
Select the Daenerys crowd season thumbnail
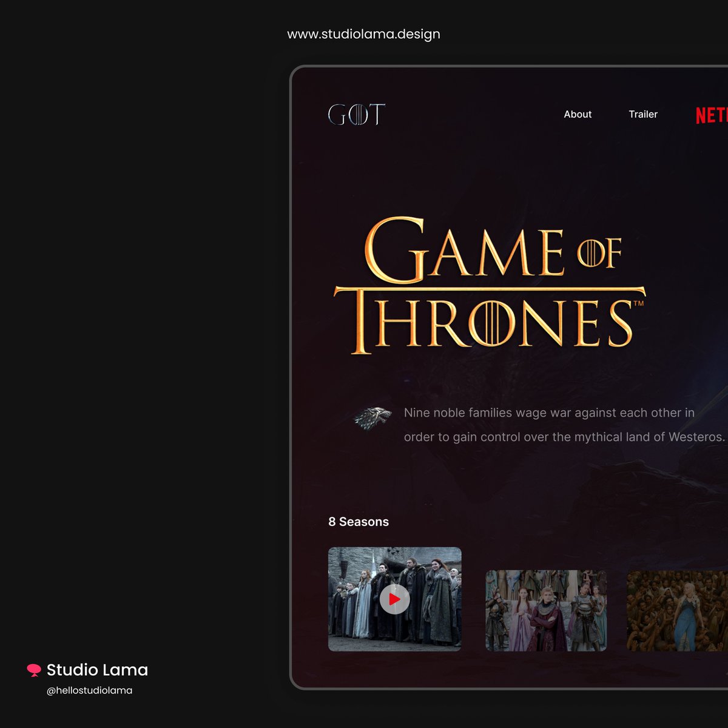(x=677, y=610)
